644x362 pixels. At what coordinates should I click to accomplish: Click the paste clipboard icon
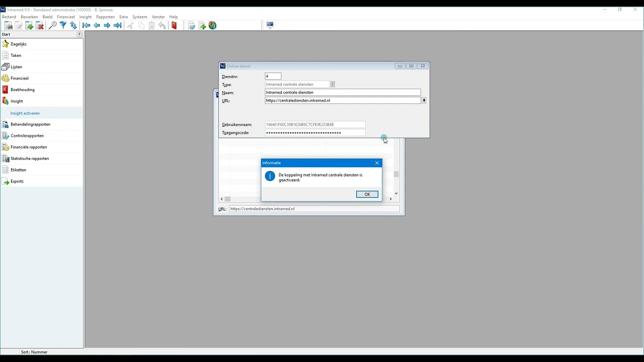(151, 26)
